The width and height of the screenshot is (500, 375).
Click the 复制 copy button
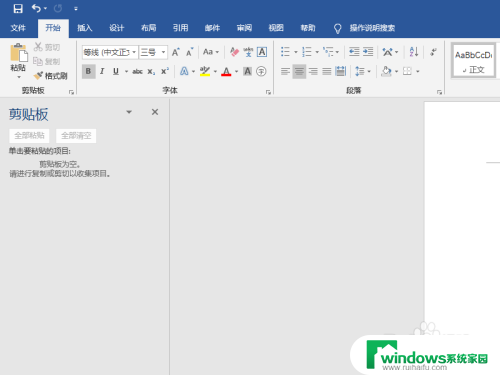[47, 62]
